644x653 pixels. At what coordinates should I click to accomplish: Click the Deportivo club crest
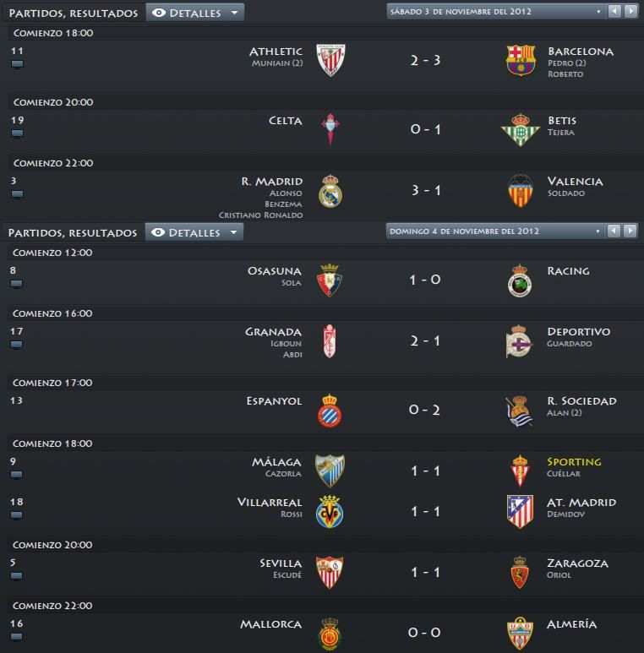click(519, 341)
